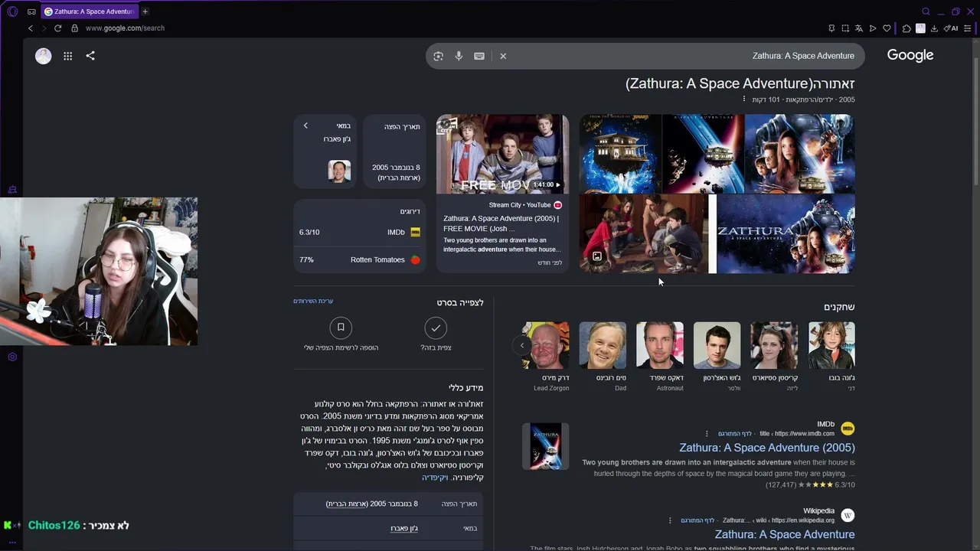Open the three-dot menu beside the movie runtime

[743, 99]
